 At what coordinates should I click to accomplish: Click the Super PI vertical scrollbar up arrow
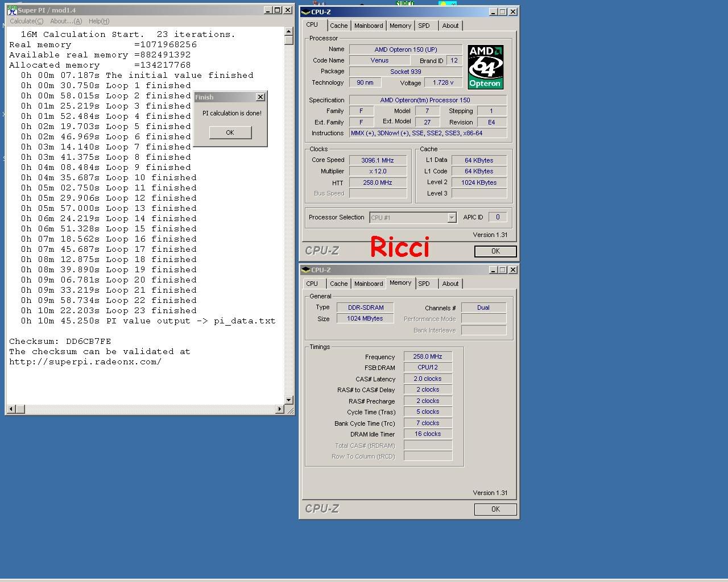[x=289, y=32]
